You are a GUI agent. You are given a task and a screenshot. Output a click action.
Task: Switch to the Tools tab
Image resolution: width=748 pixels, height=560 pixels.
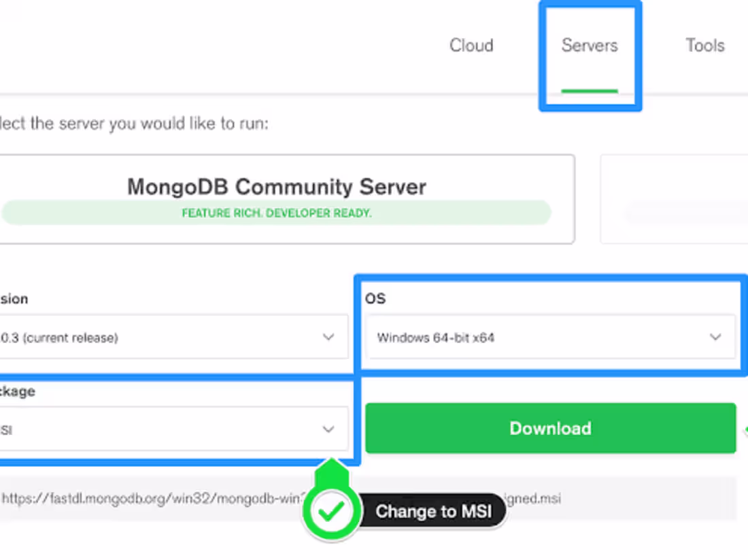pos(705,45)
